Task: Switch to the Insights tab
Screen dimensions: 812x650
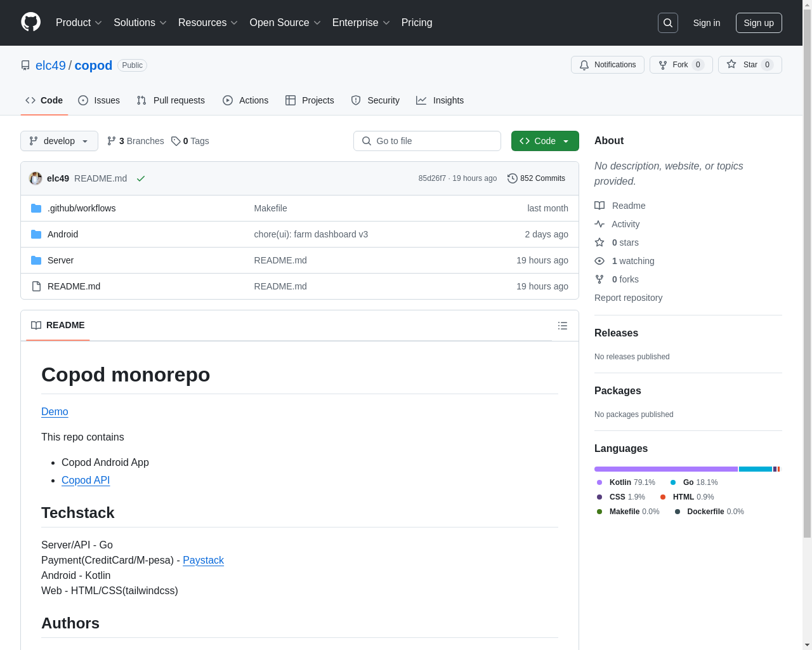Action: (440, 100)
